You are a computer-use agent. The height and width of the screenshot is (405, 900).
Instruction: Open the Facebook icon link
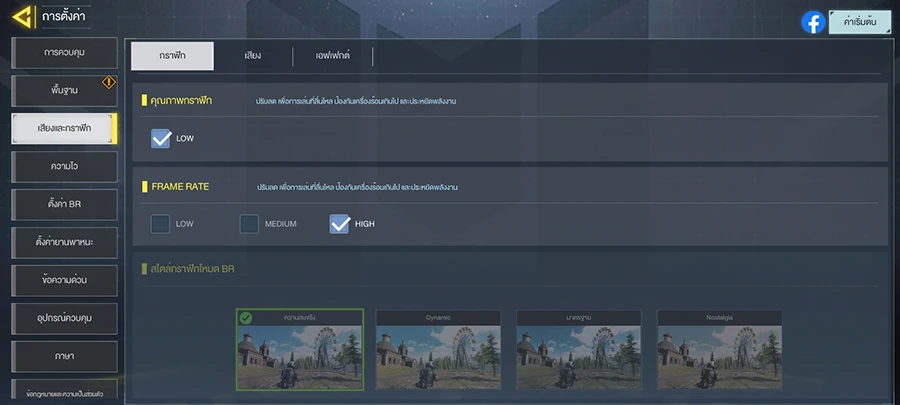pos(813,22)
